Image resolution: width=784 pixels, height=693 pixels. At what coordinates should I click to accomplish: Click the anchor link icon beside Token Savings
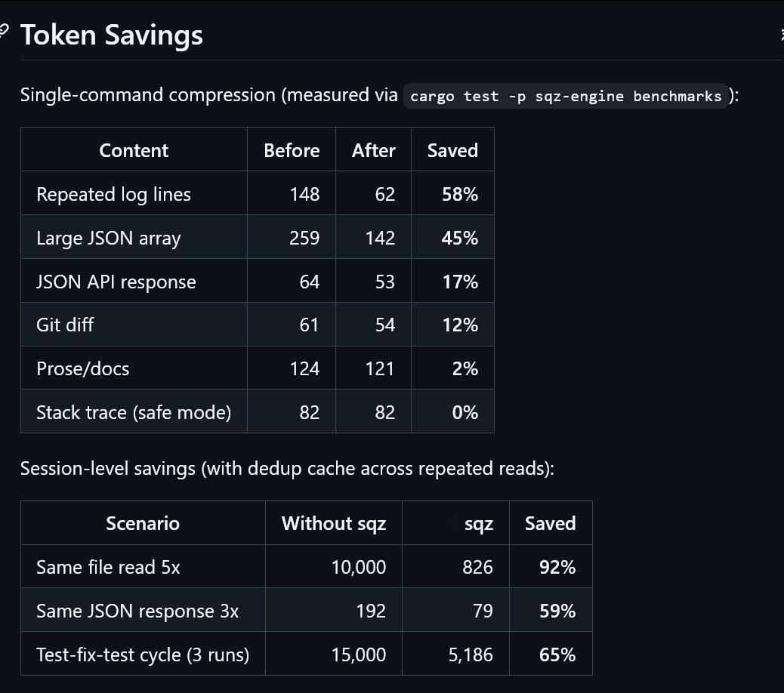pyautogui.click(x=4, y=31)
